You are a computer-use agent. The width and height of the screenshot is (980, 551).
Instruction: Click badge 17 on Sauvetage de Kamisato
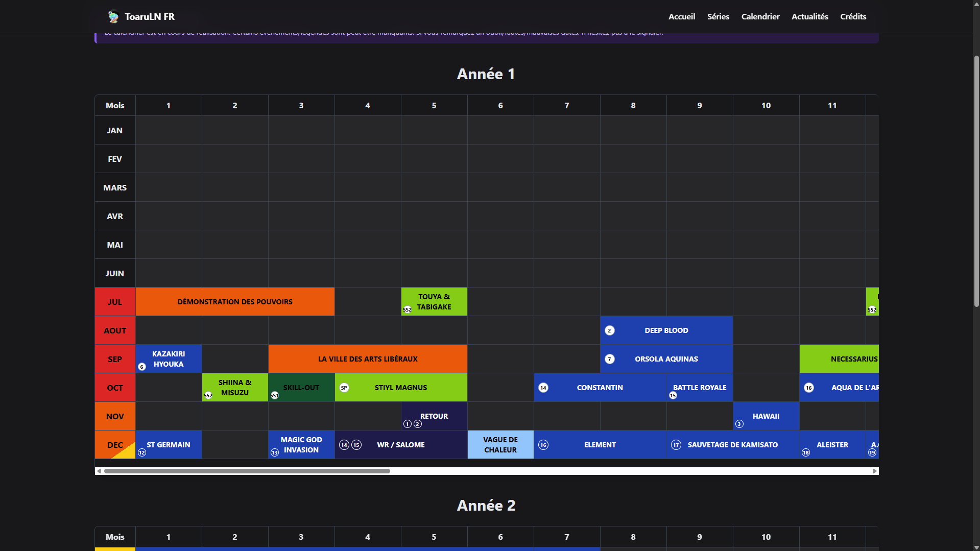click(x=676, y=445)
